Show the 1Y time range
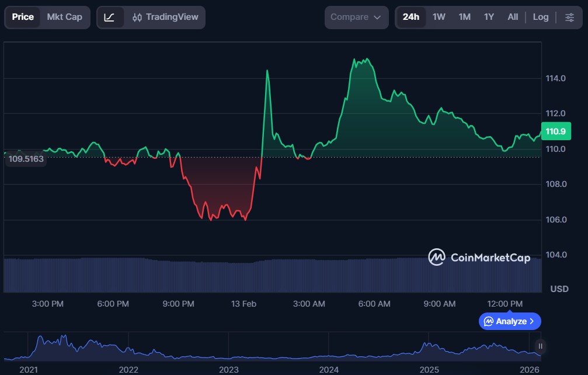 (489, 17)
